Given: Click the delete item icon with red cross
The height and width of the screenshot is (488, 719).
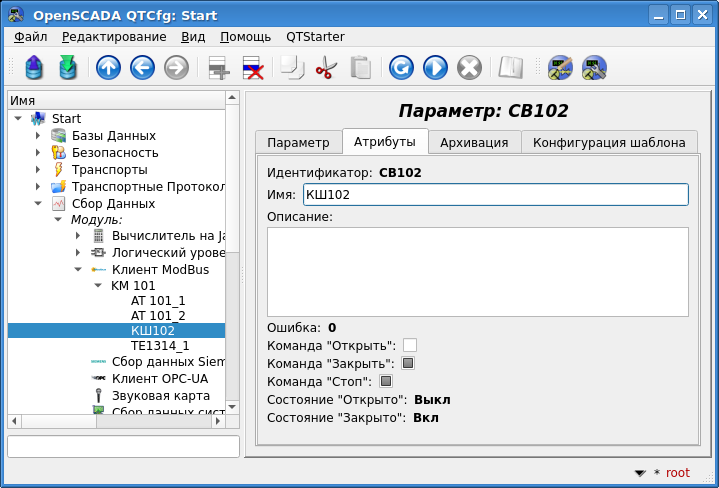Looking at the screenshot, I should click(252, 68).
